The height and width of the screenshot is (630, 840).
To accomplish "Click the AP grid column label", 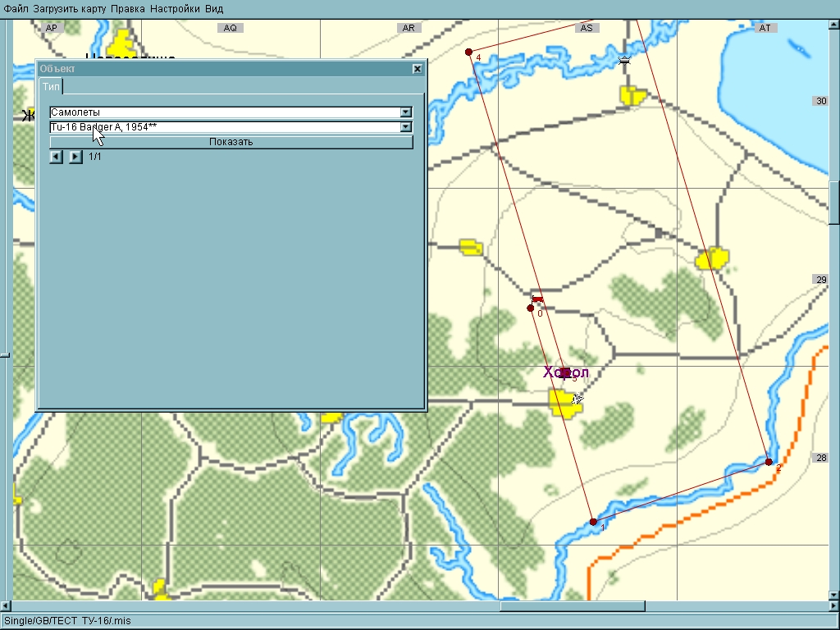I will click(52, 28).
